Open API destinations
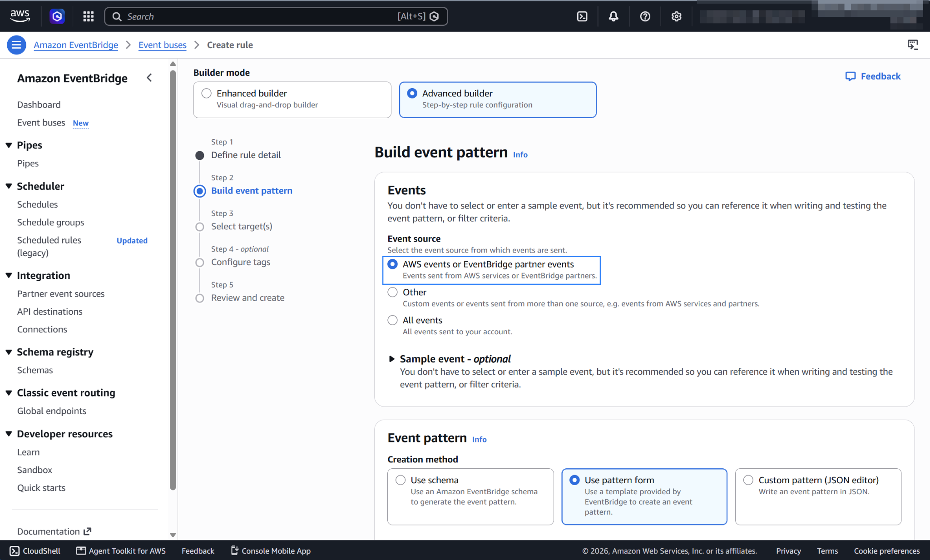Image resolution: width=930 pixels, height=560 pixels. click(x=49, y=312)
